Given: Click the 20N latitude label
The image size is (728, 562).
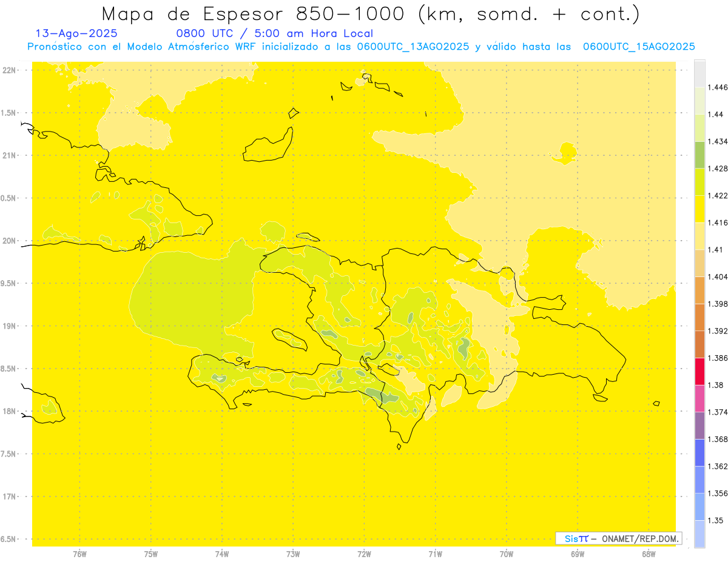Looking at the screenshot, I should [x=9, y=241].
